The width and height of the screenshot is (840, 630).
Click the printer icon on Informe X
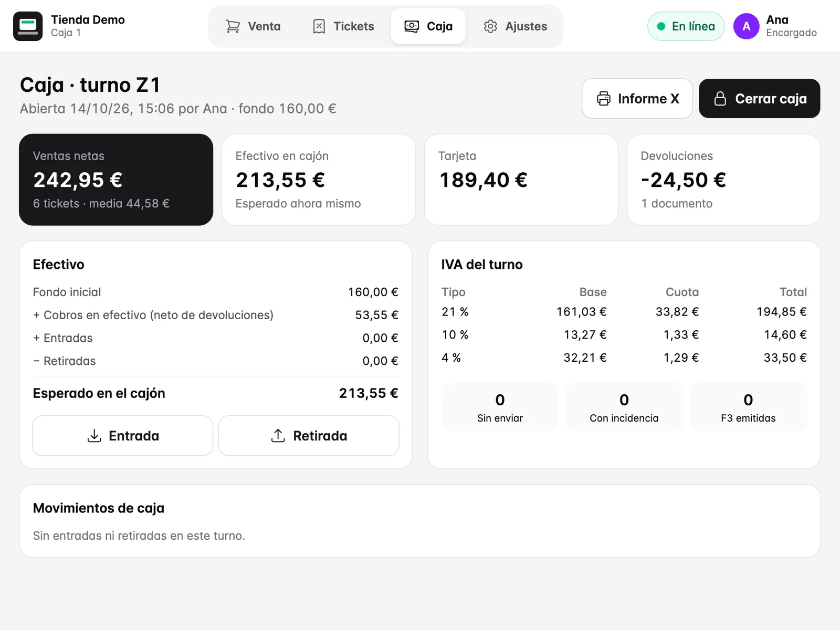[604, 99]
